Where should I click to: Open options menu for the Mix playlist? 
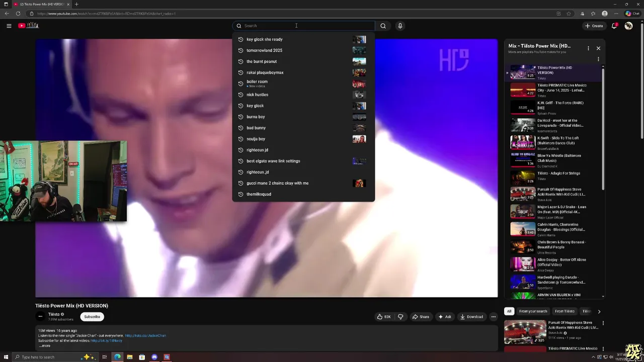[x=588, y=48]
